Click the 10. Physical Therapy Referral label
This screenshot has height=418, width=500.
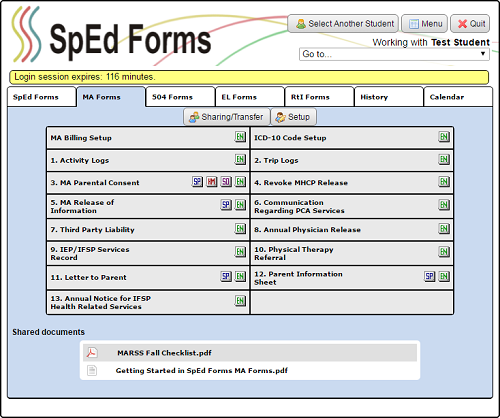[294, 253]
